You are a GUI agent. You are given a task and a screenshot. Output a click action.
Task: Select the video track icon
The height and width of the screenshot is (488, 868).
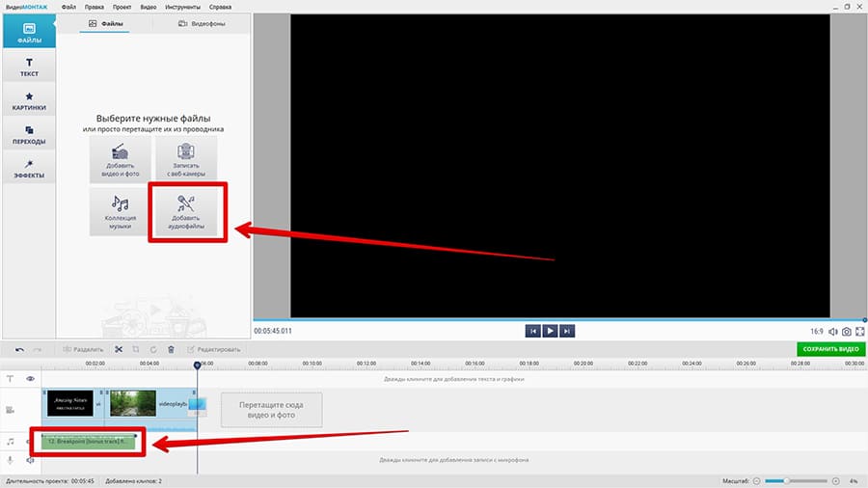coord(10,410)
